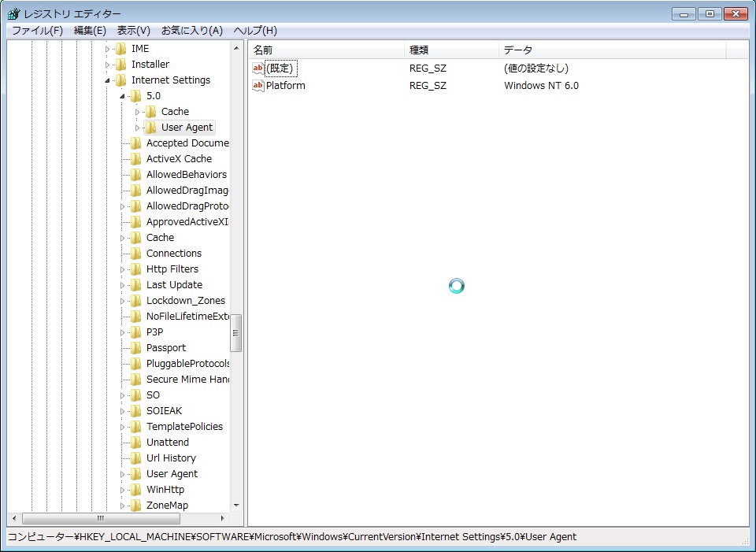Expand the selected User Agent key
The height and width of the screenshot is (552, 756).
(x=137, y=128)
